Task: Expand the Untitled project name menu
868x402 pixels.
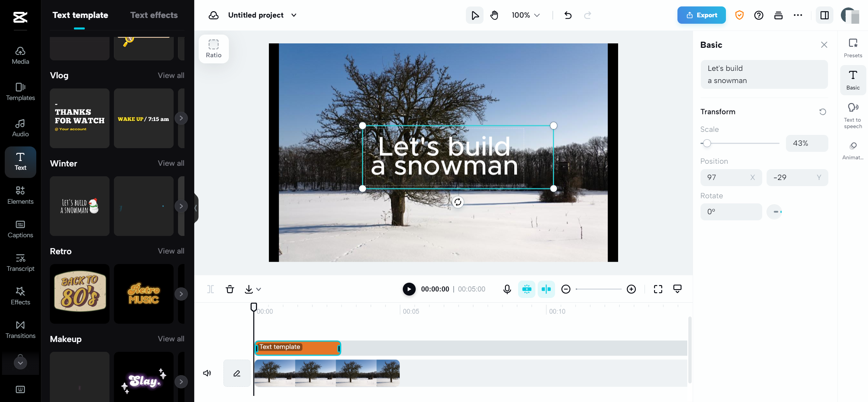Action: pos(294,15)
